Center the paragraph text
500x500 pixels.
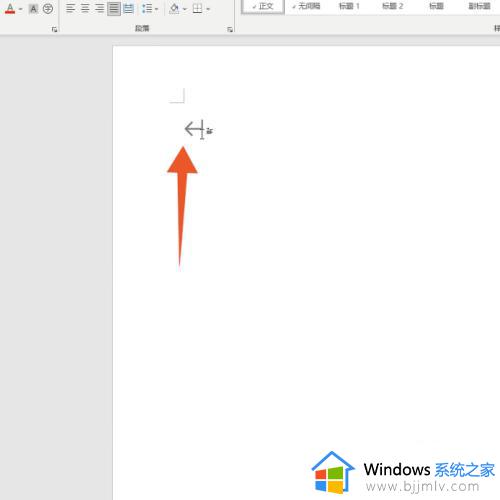point(85,8)
